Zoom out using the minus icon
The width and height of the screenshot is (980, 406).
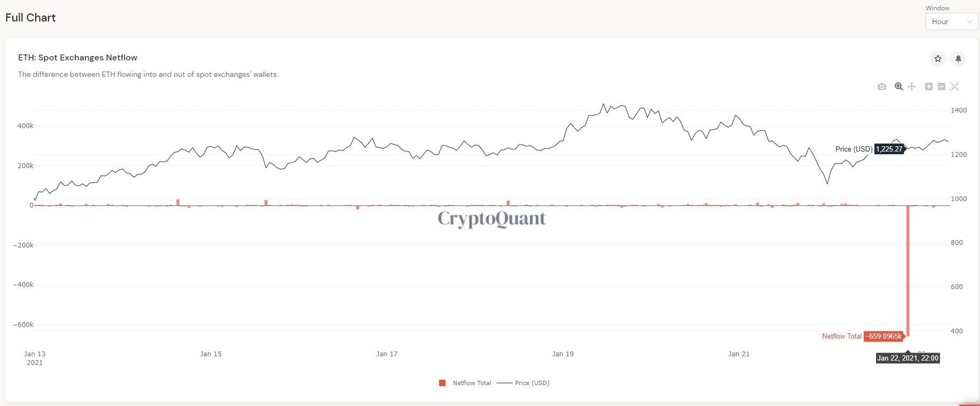point(941,86)
